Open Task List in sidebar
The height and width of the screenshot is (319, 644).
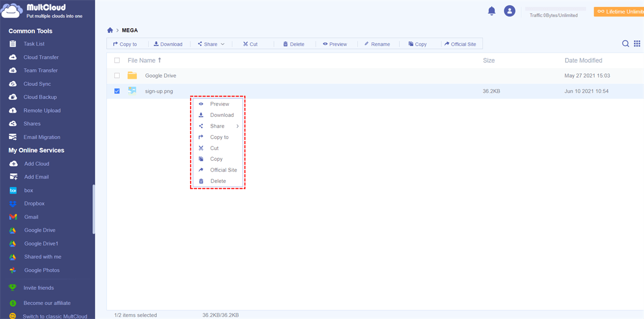click(x=34, y=44)
